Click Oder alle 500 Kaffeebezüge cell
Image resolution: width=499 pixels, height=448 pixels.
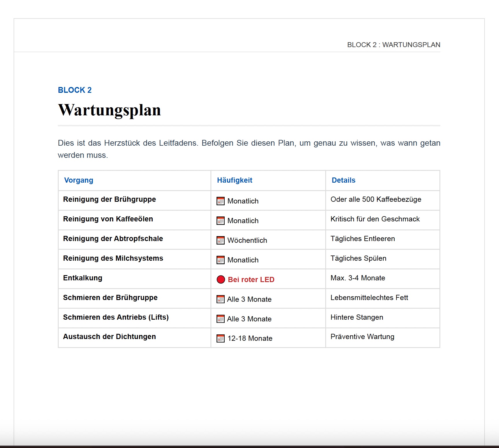click(x=376, y=199)
